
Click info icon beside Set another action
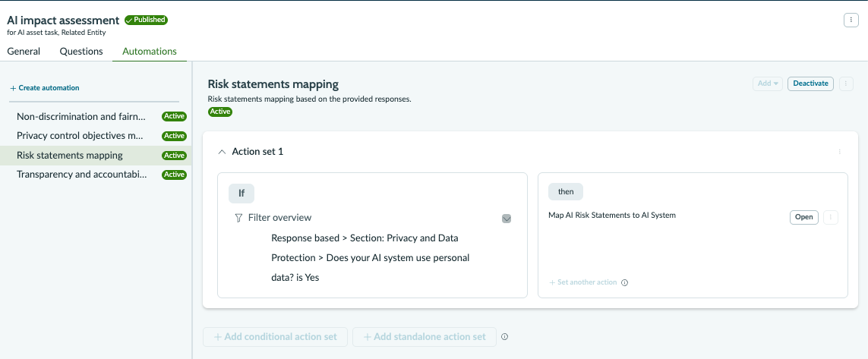tap(624, 282)
